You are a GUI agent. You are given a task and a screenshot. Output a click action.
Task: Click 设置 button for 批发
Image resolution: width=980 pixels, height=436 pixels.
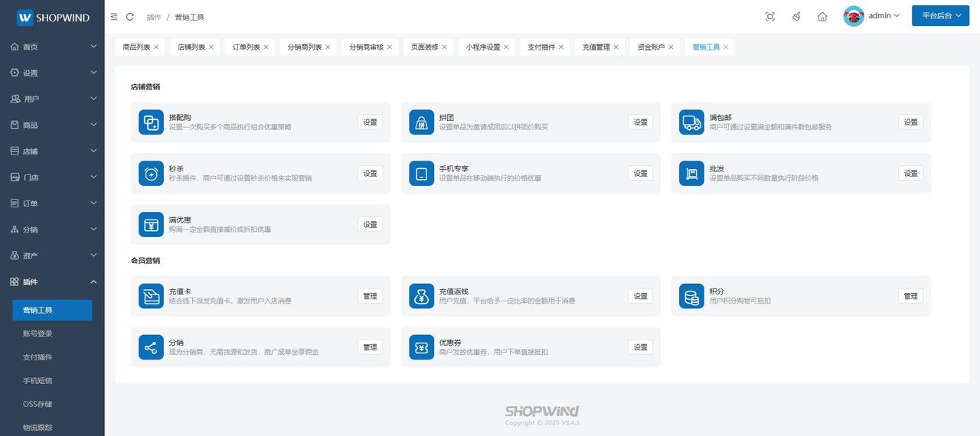(911, 174)
